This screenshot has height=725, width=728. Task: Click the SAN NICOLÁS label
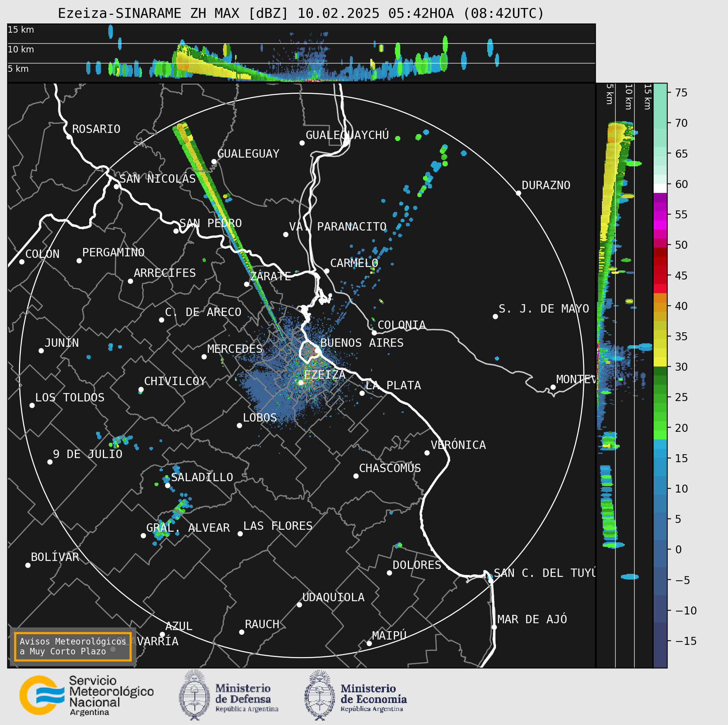(157, 179)
